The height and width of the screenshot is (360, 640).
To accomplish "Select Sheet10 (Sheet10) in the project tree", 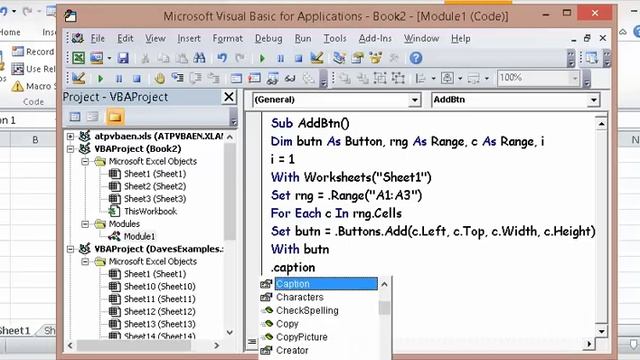I will tap(160, 287).
